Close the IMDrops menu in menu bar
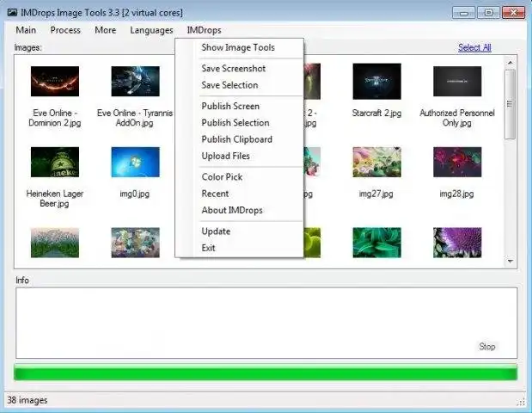Image resolution: width=532 pixels, height=413 pixels. (205, 30)
